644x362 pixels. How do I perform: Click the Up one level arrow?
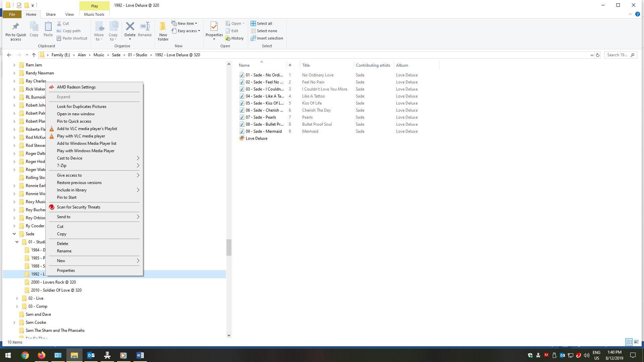click(34, 55)
